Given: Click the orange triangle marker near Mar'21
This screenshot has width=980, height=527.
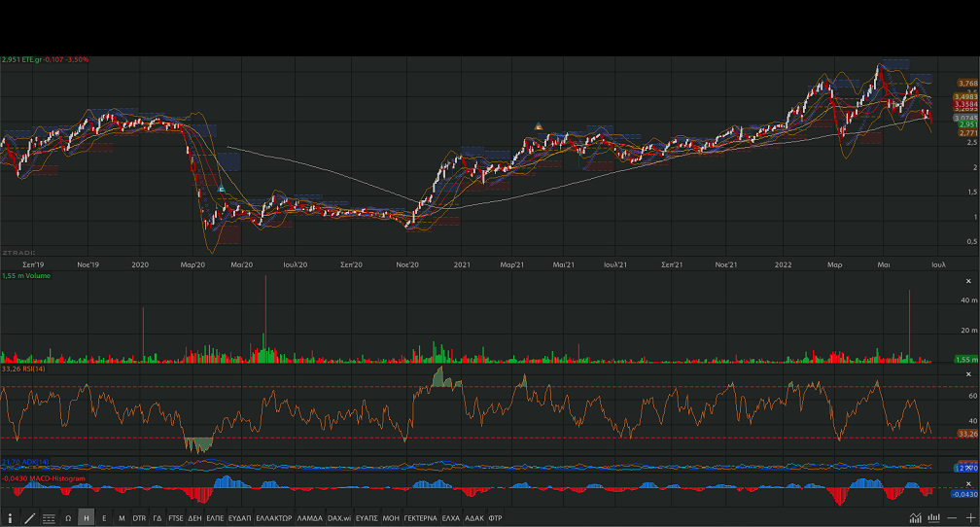Looking at the screenshot, I should click(538, 126).
